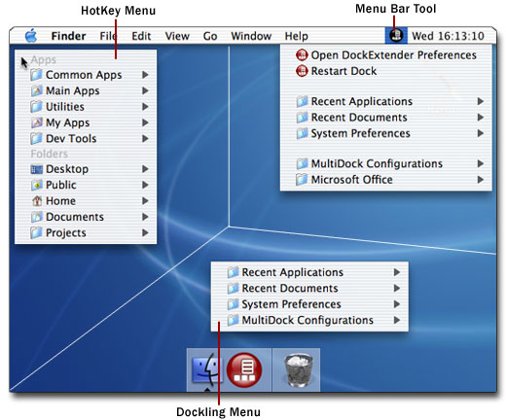
Task: Expand Microsoft Office submenu arrow
Action: click(x=481, y=180)
